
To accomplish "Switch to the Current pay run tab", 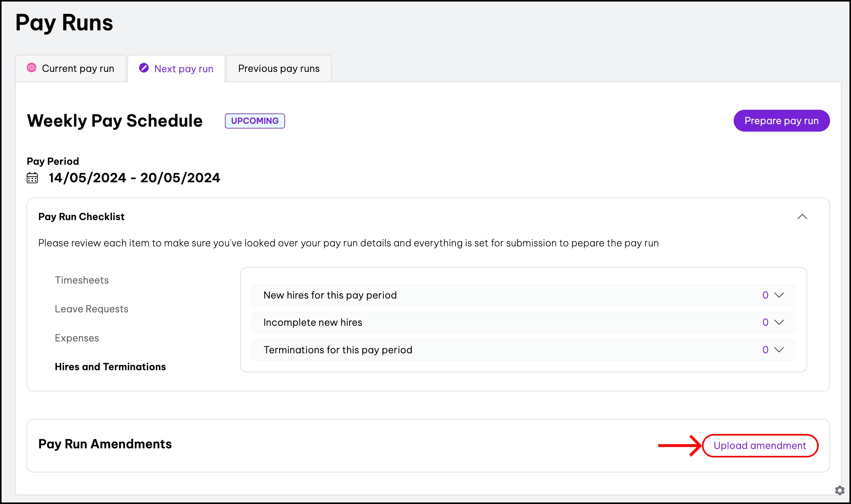I will tap(78, 68).
